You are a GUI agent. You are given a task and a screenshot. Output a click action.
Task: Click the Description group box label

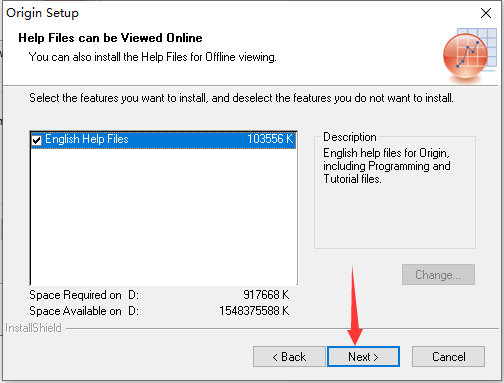click(x=350, y=137)
